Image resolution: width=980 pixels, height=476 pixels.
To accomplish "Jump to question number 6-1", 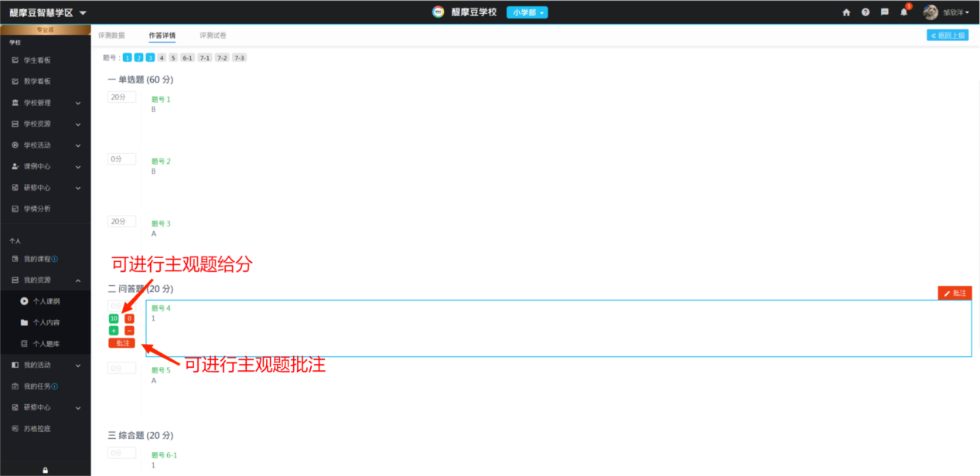I will point(187,58).
